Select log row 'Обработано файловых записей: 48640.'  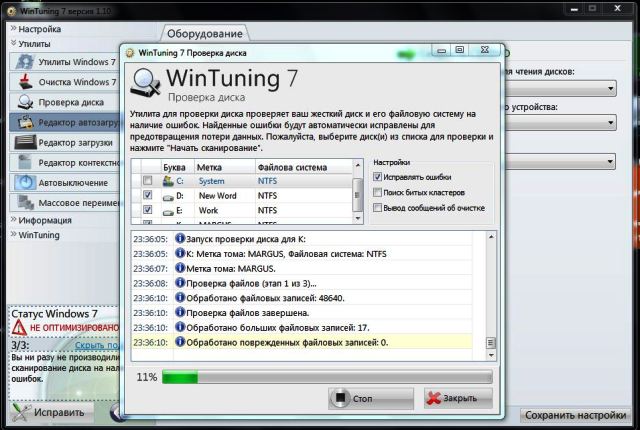(302, 298)
